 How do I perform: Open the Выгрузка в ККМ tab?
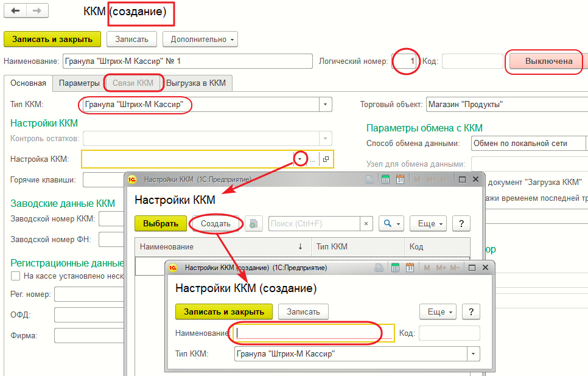196,83
